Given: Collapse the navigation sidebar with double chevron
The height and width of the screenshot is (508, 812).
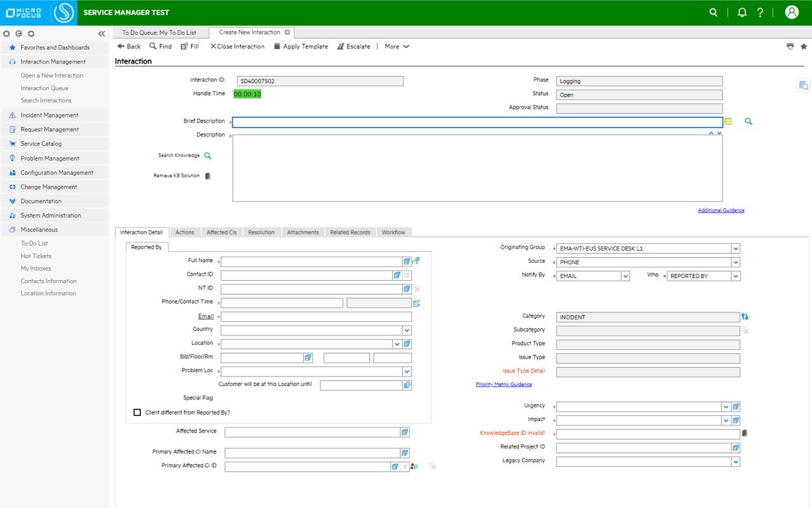Looking at the screenshot, I should pyautogui.click(x=101, y=34).
